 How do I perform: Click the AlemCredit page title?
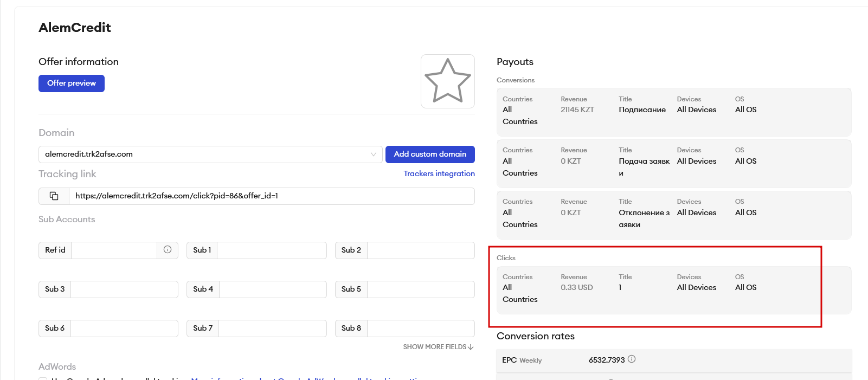point(75,28)
